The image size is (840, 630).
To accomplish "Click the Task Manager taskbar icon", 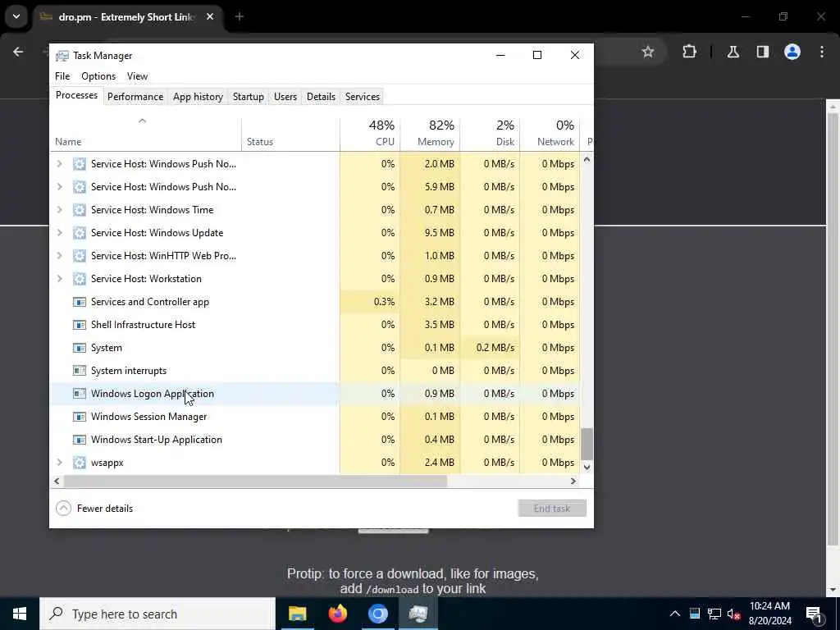I will tap(418, 614).
